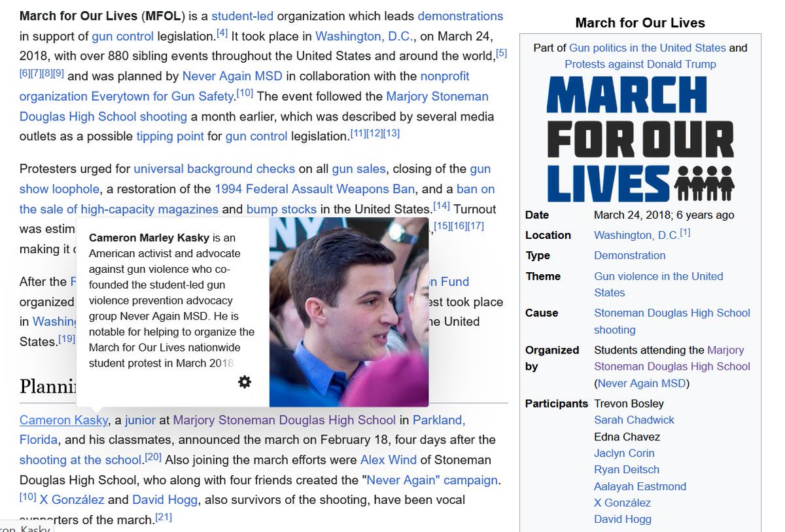Open the tipping point link
This screenshot has height=532, width=785.
tap(170, 136)
